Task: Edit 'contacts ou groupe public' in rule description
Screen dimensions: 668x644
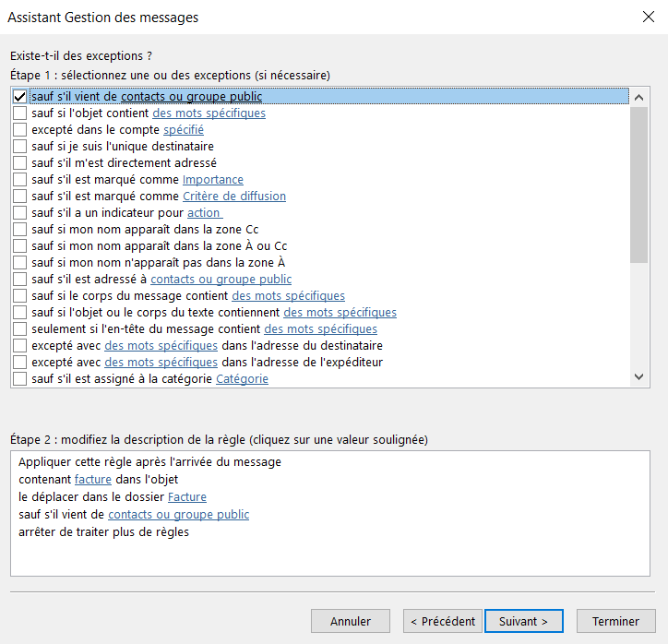Action: (178, 515)
